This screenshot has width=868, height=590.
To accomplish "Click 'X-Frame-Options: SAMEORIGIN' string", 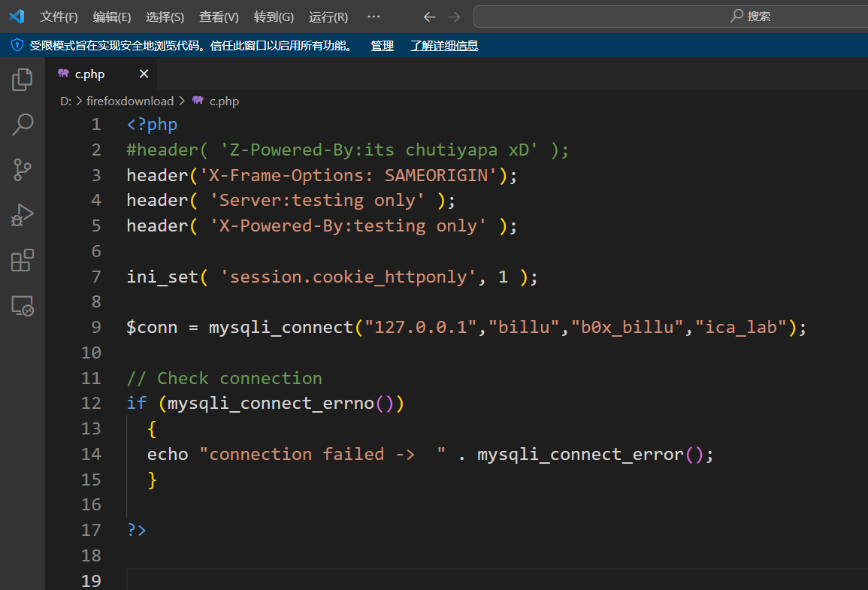I will (348, 175).
